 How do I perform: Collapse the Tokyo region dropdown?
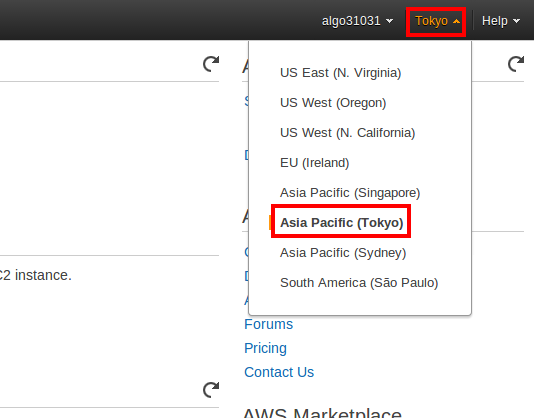tap(437, 21)
